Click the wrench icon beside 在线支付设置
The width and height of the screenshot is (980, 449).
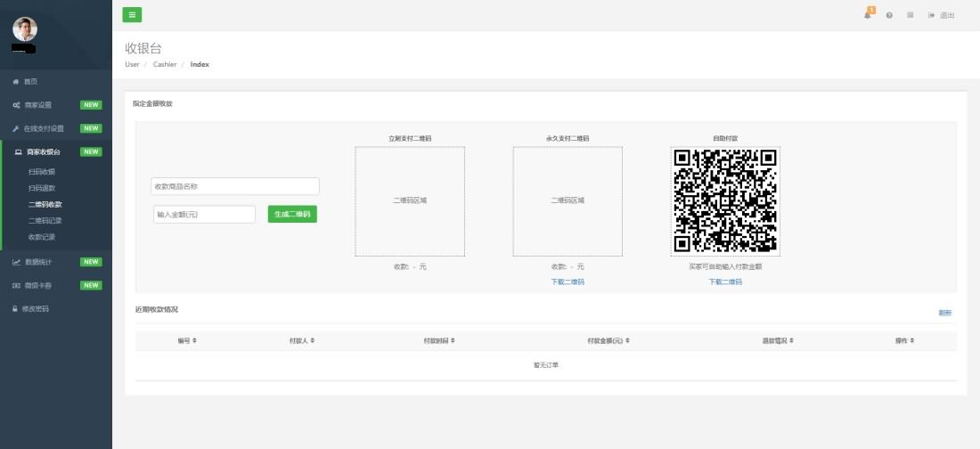[16, 128]
